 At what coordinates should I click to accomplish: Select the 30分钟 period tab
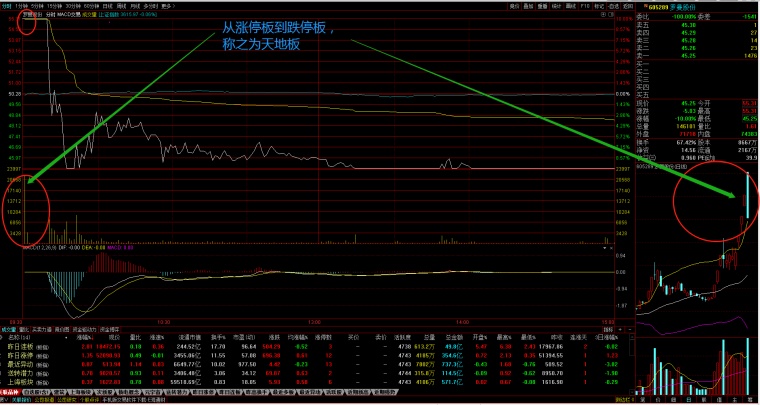click(x=73, y=6)
